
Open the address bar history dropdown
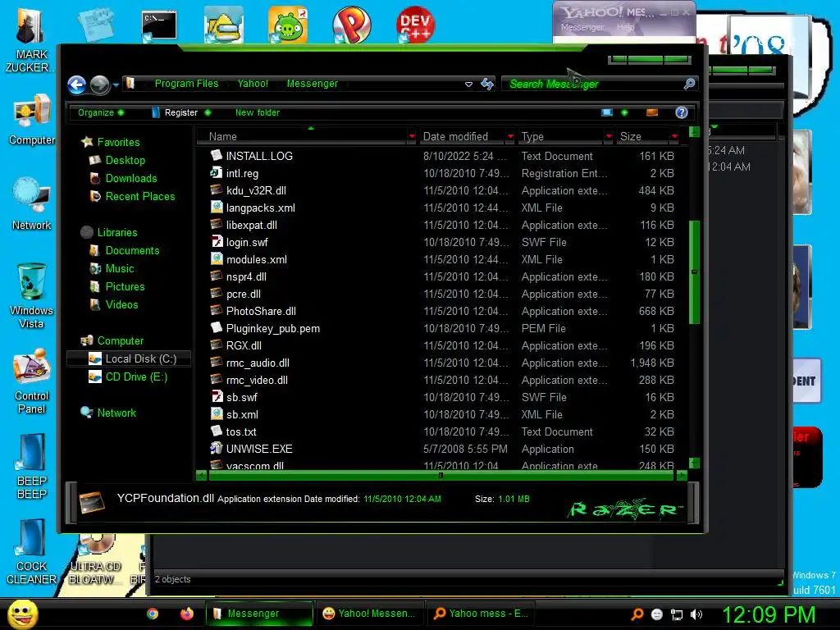point(468,84)
